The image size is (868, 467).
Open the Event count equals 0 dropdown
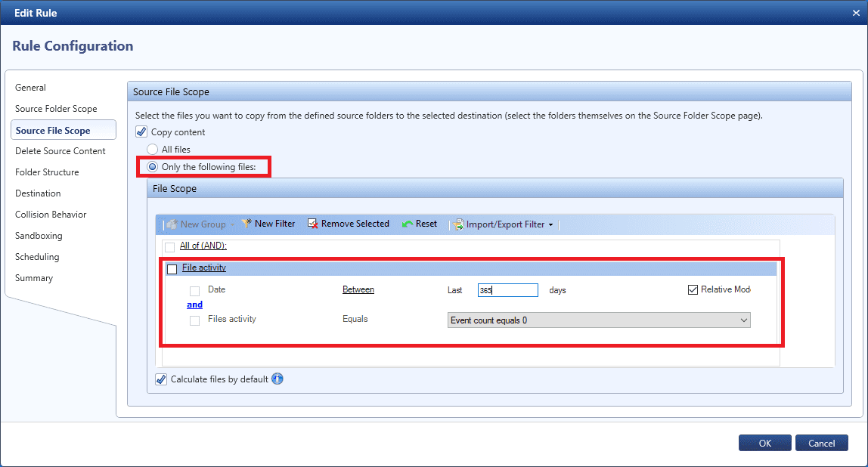[x=599, y=320]
